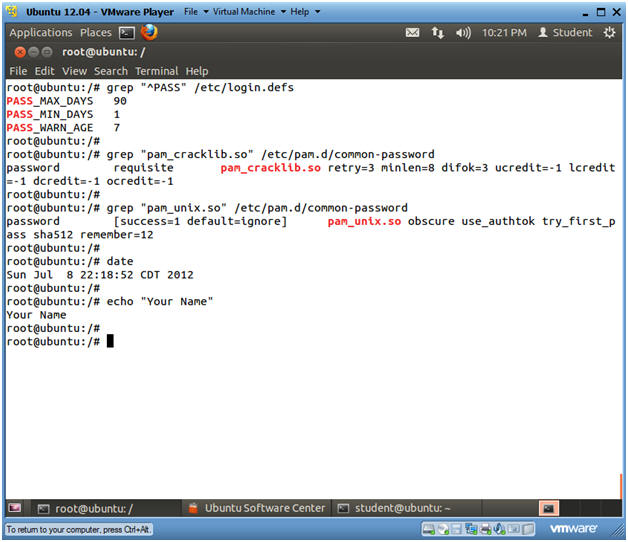Click the PASS_MIN_DAYS output line
Viewport: 628px width, 542px height.
click(63, 114)
